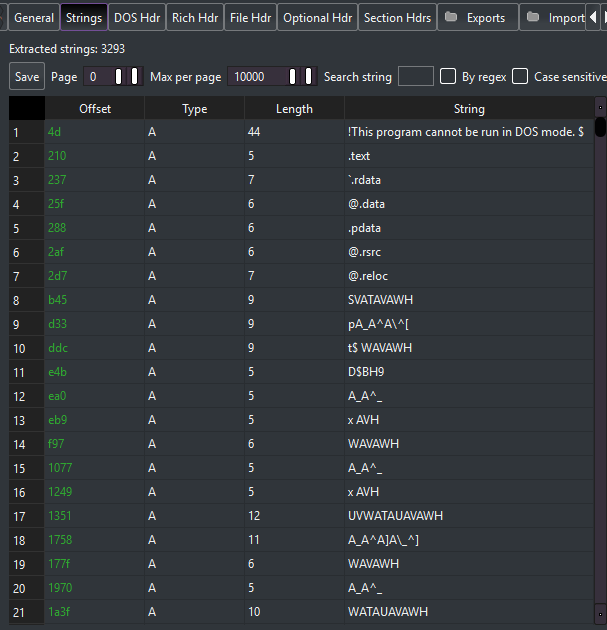Toggle the By regex checkbox
The width and height of the screenshot is (607, 630).
[x=448, y=76]
